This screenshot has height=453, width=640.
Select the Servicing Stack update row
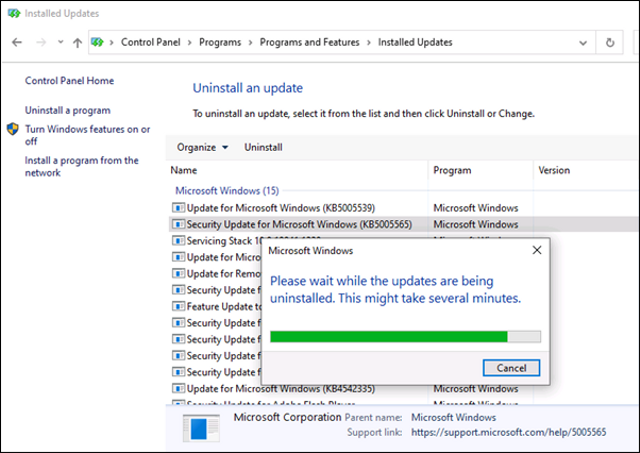[x=224, y=241]
